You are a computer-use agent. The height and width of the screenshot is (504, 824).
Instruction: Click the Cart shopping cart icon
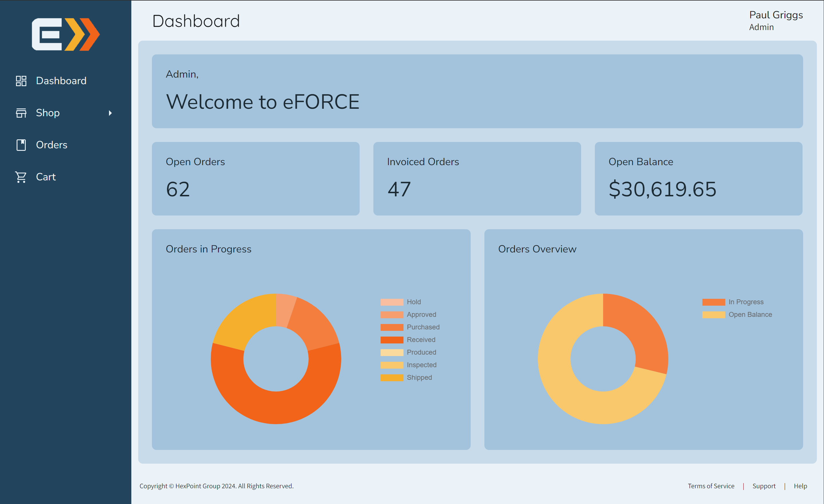(21, 177)
